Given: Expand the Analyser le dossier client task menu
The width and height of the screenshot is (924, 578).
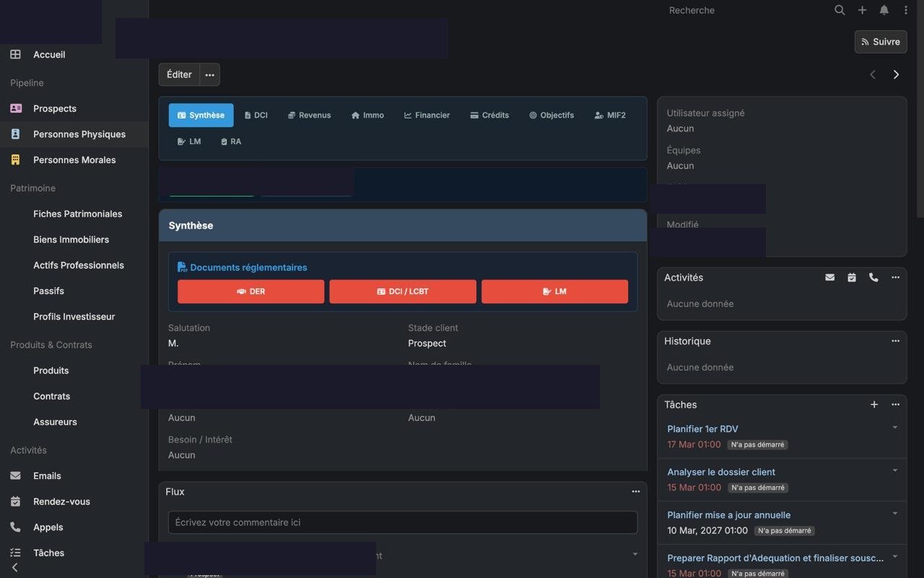Looking at the screenshot, I should tap(894, 470).
